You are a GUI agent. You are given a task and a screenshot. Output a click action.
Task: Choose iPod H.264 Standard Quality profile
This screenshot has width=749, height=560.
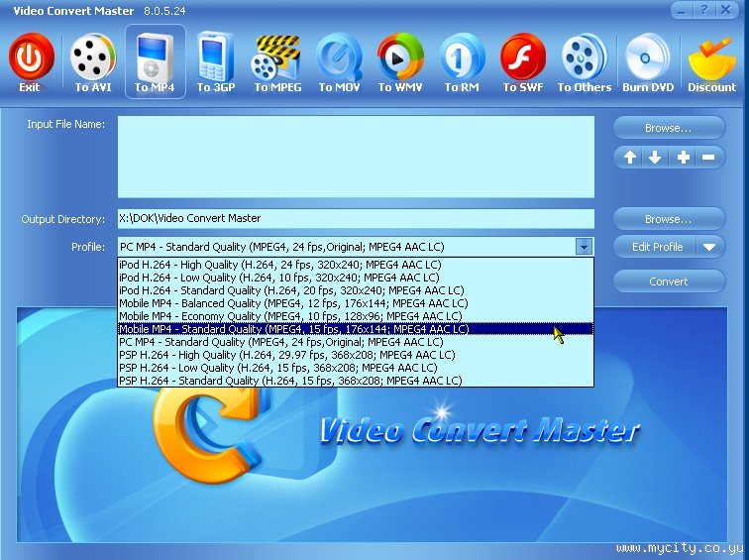[x=356, y=290]
